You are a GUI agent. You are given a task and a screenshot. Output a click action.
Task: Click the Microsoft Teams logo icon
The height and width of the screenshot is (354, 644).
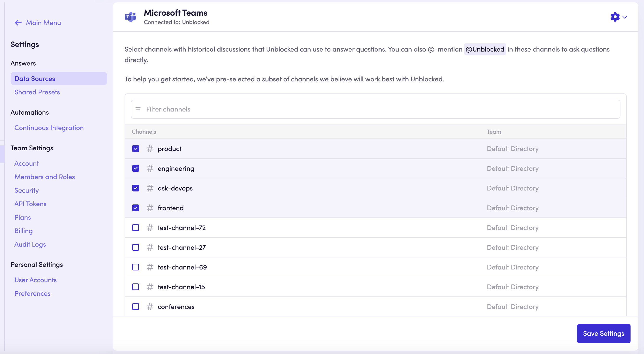[130, 17]
